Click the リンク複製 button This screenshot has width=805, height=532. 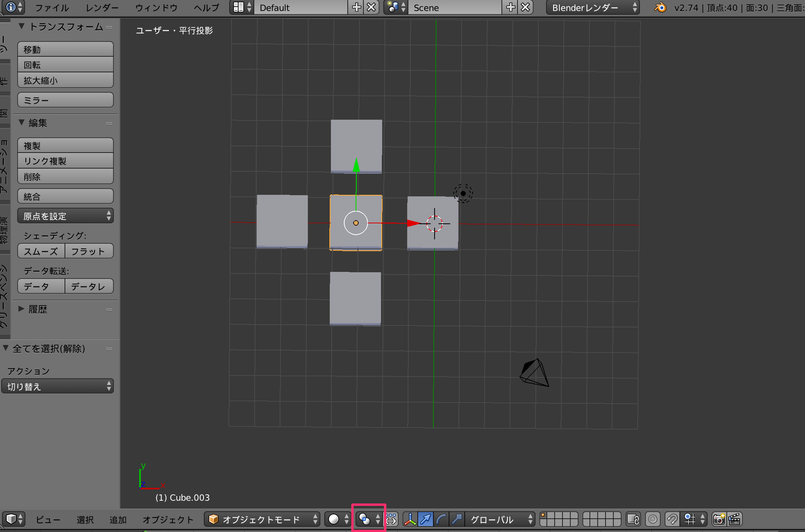(65, 161)
